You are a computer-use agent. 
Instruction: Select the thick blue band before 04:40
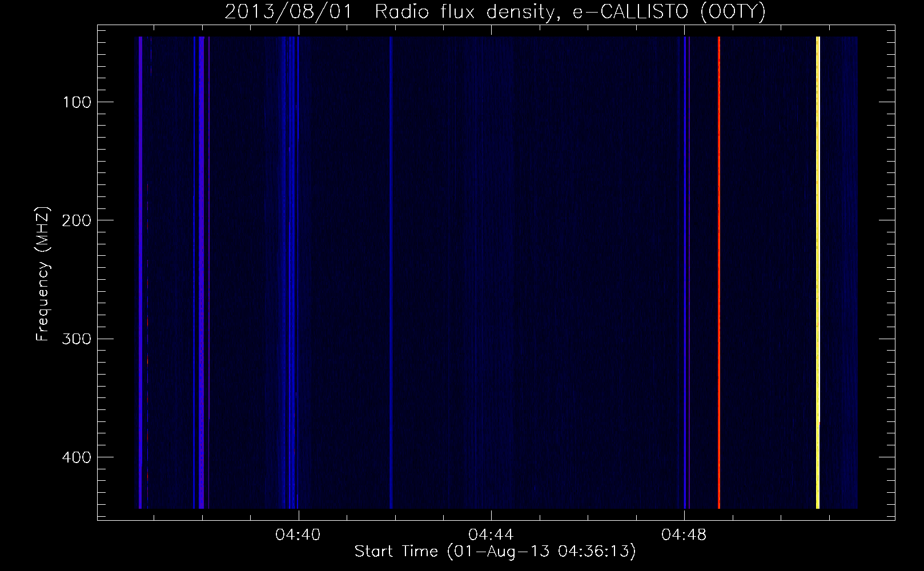click(x=202, y=272)
